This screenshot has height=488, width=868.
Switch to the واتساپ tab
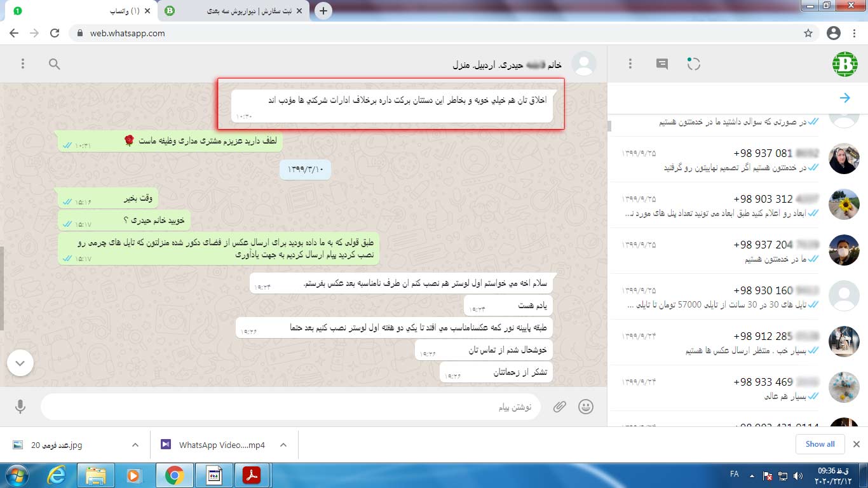[81, 11]
